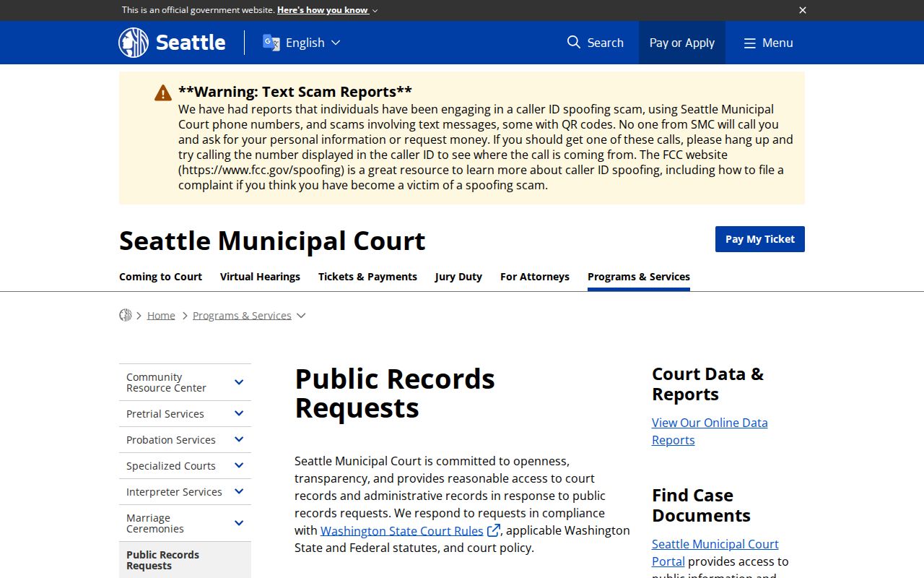
Task: Click the Pay My Ticket button
Action: click(760, 239)
